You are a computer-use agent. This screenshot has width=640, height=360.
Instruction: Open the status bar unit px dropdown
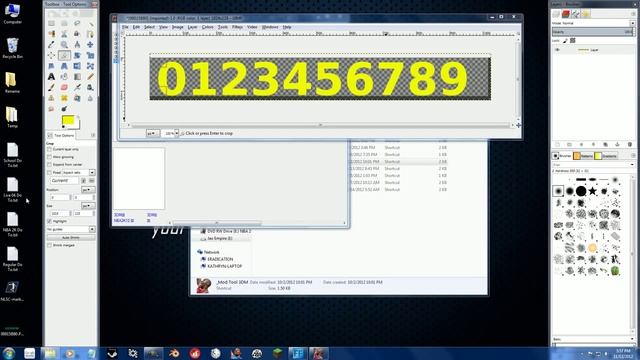[x=153, y=133]
